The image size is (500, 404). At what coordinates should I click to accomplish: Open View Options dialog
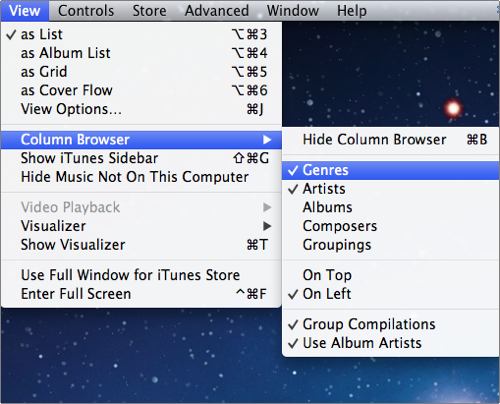(x=141, y=109)
